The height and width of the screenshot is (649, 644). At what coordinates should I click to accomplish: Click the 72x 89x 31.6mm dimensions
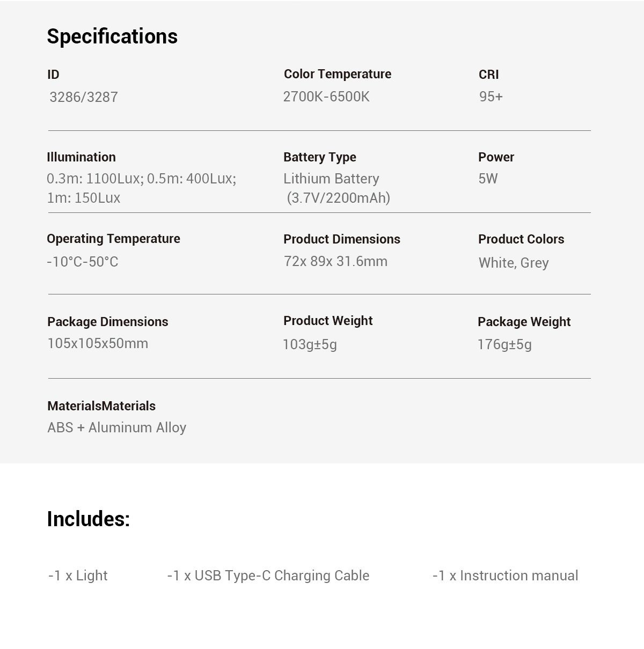(335, 261)
